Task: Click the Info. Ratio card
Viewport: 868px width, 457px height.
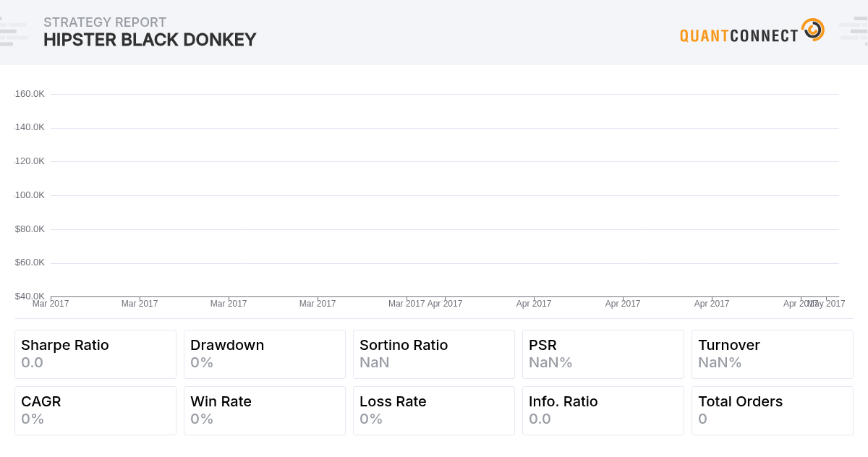Action: (x=603, y=411)
